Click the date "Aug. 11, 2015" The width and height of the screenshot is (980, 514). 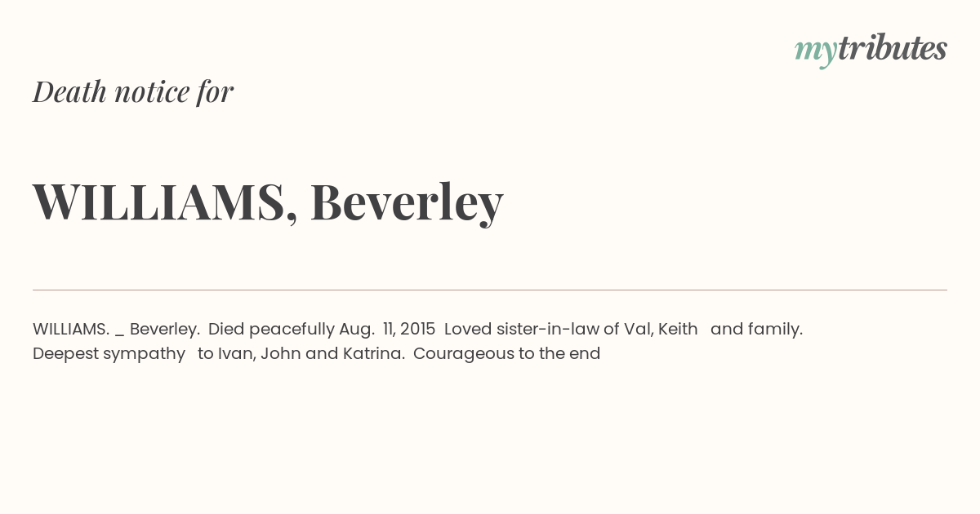coord(387,330)
